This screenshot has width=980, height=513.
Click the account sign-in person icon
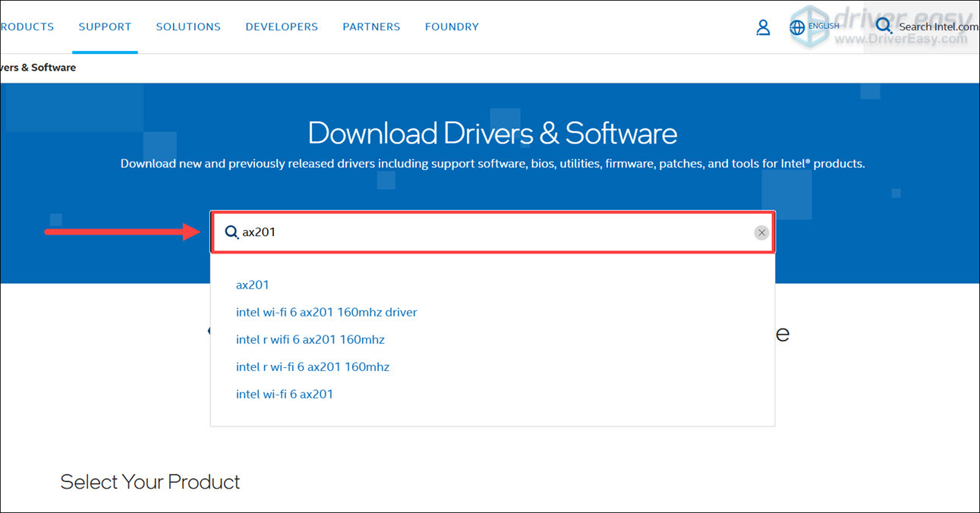(763, 27)
